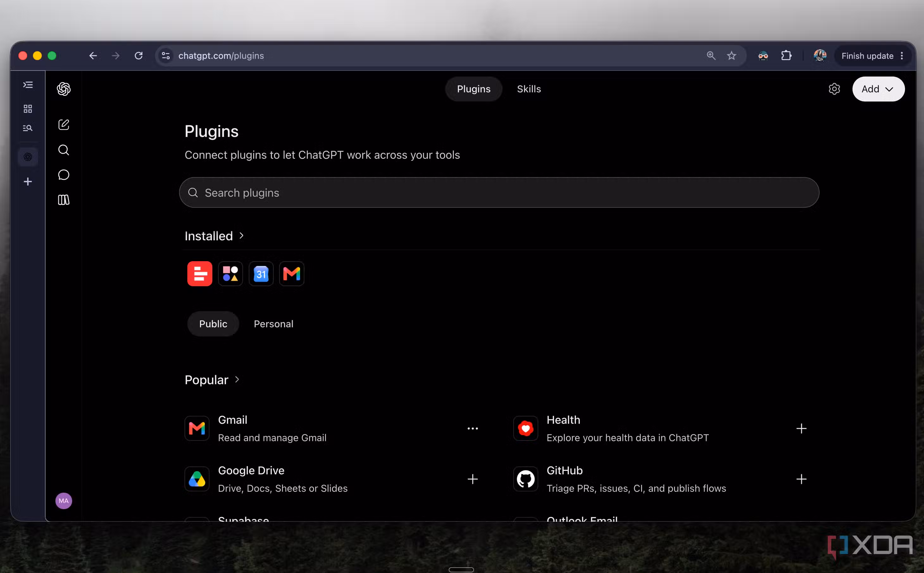Open Gmail plugin three-dot options

point(472,428)
